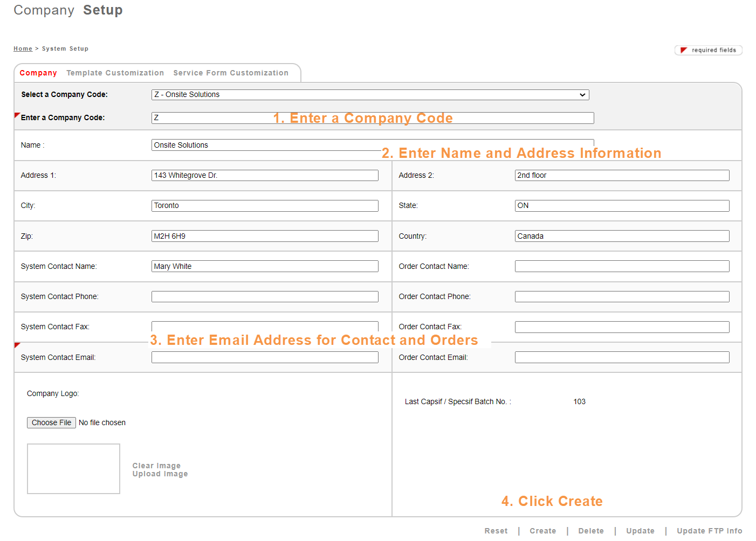
Task: Open the Select a Company Code dropdown
Action: (x=370, y=95)
